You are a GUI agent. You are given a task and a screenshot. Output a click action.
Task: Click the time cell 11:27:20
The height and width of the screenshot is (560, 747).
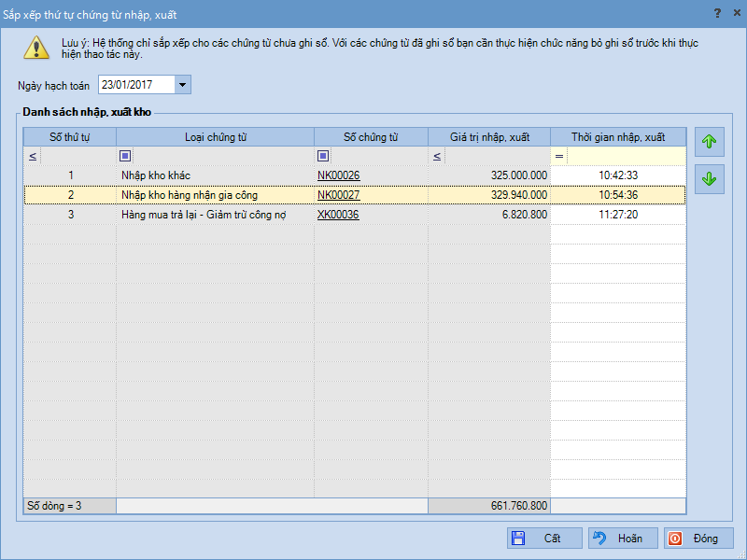(617, 215)
